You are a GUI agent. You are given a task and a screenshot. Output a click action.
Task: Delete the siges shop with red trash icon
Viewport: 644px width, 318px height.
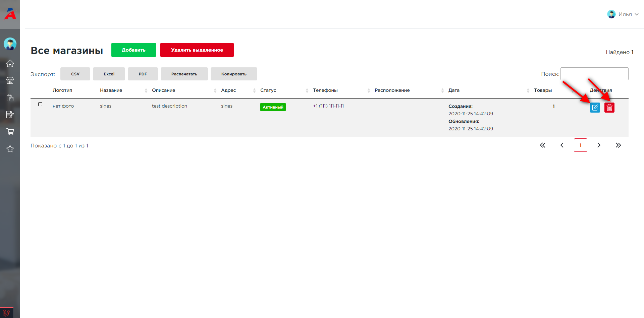pos(609,108)
